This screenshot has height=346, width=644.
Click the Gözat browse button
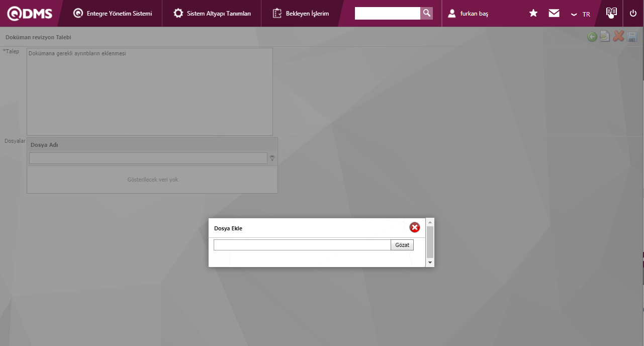[402, 245]
